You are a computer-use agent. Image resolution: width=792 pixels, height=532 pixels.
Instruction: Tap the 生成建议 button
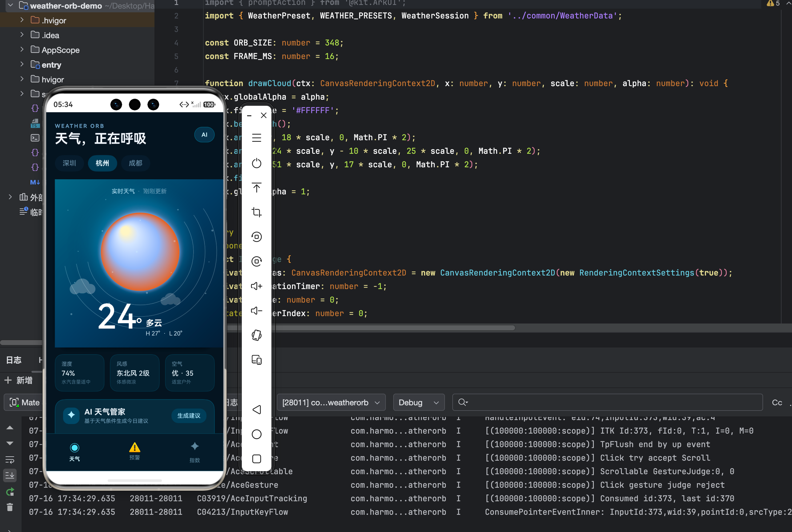point(189,416)
